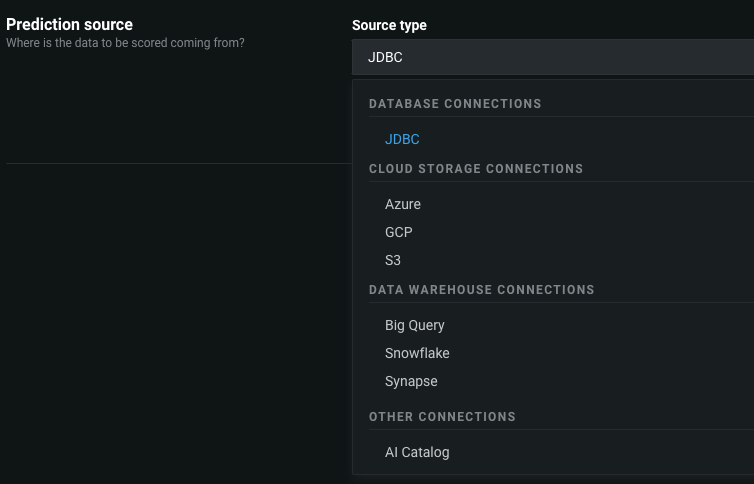The height and width of the screenshot is (484, 754).
Task: Click the Data Warehouse Connections group header
Action: click(x=482, y=290)
